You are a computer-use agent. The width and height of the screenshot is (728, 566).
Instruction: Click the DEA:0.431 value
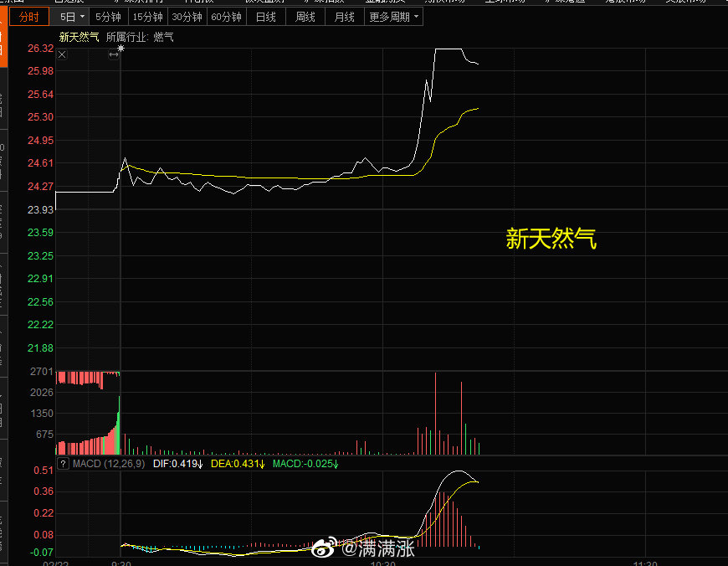click(x=238, y=464)
